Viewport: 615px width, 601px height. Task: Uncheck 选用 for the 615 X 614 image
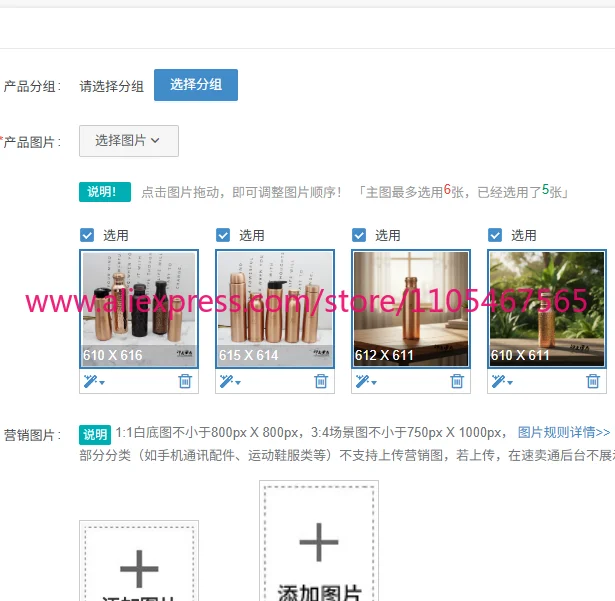(x=223, y=235)
